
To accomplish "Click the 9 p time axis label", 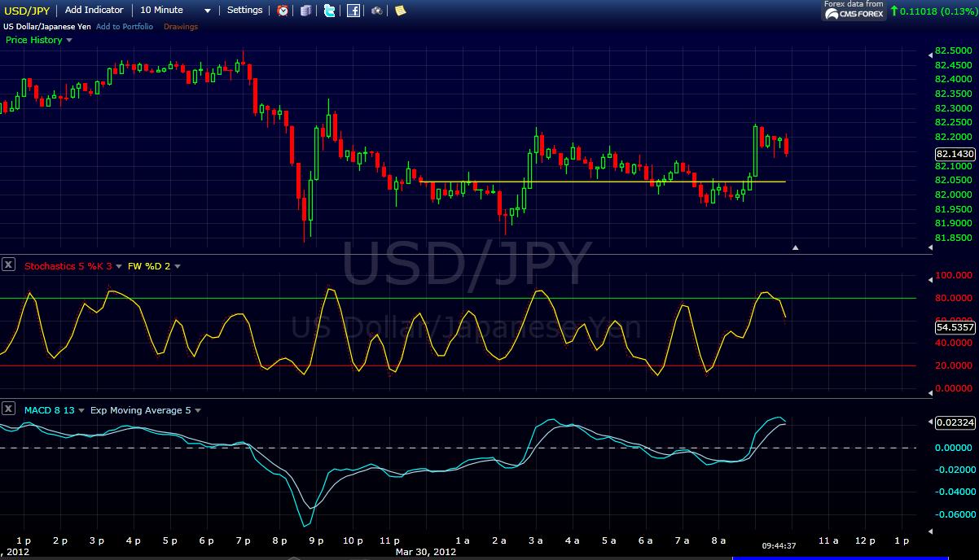I will [316, 540].
